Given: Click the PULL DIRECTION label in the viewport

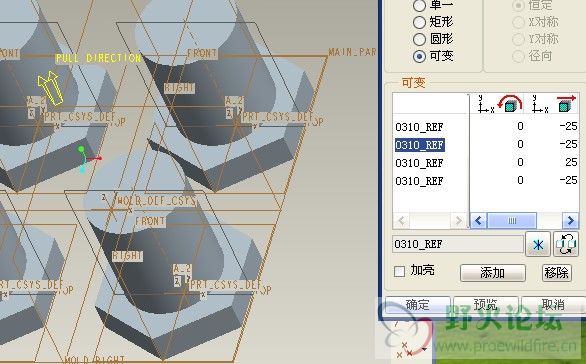Looking at the screenshot, I should coord(98,58).
